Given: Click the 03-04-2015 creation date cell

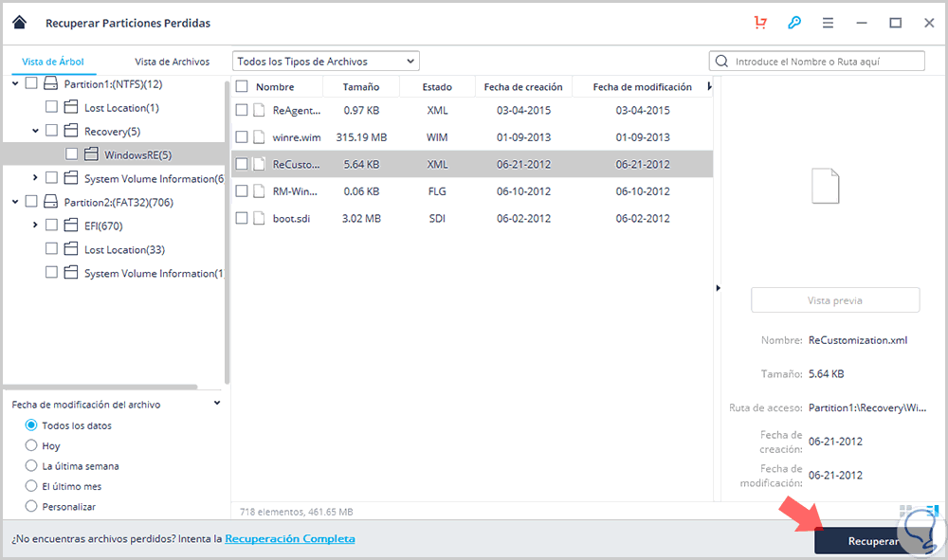Looking at the screenshot, I should (x=523, y=110).
